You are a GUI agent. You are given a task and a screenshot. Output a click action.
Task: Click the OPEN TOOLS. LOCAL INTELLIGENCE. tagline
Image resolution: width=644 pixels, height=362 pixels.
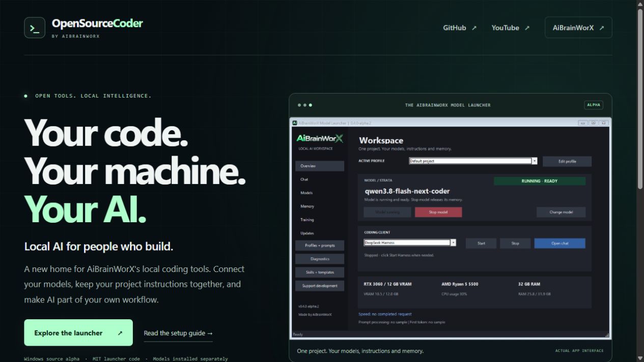(93, 96)
